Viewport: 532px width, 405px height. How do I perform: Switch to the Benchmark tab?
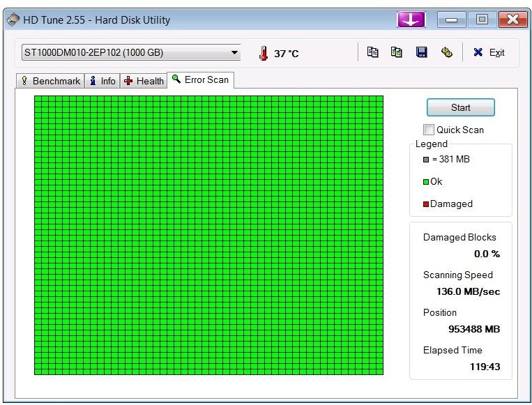point(50,81)
